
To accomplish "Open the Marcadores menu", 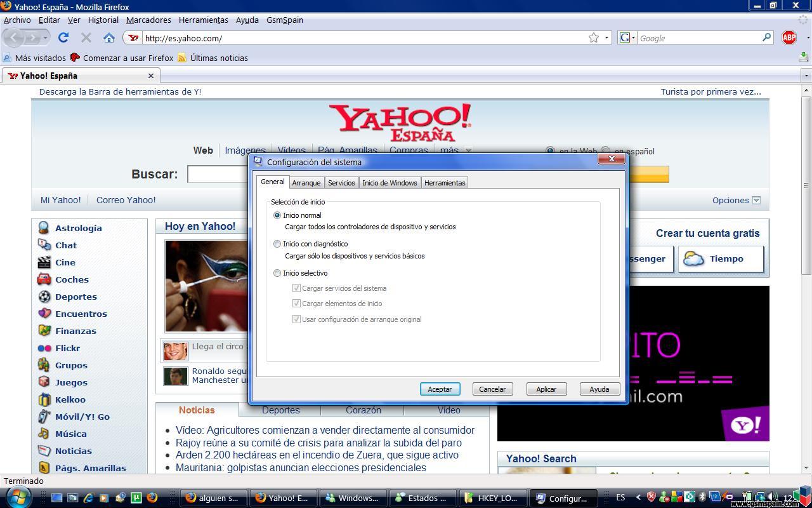I will pos(148,20).
